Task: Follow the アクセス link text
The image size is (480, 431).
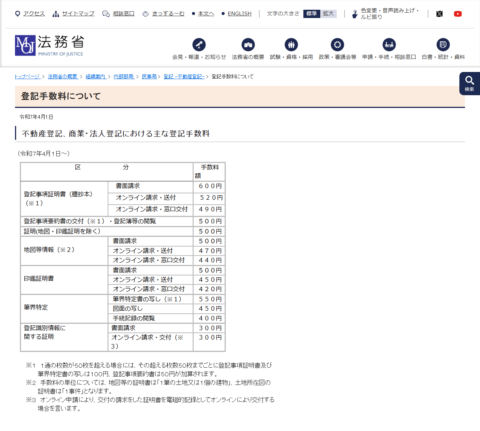Action: coord(34,14)
